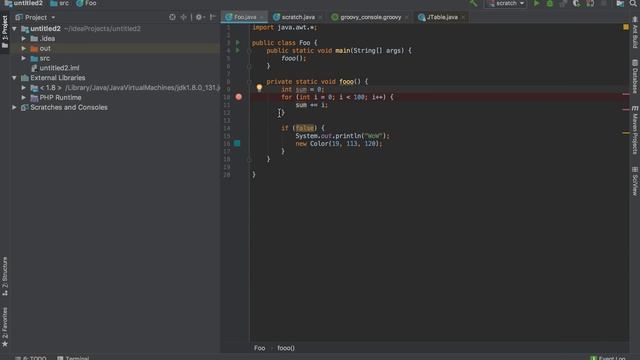The image size is (640, 360).
Task: Open scratch run configuration dropdown
Action: 506,3
